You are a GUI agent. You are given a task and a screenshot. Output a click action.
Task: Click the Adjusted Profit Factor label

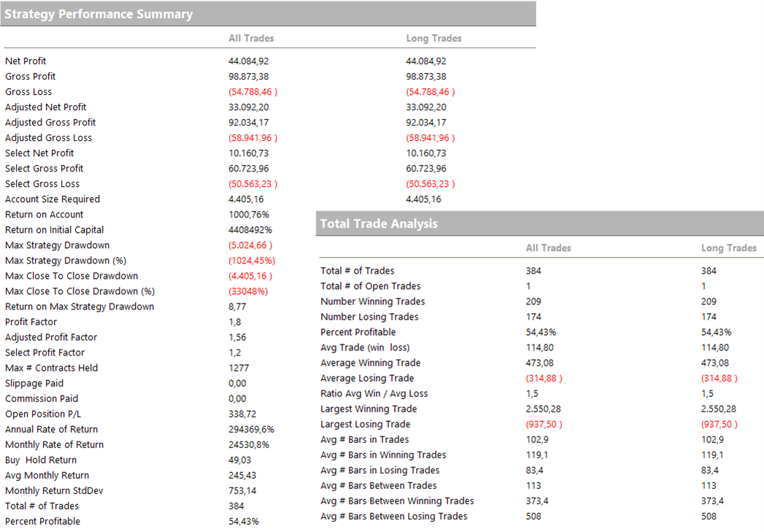(51, 337)
